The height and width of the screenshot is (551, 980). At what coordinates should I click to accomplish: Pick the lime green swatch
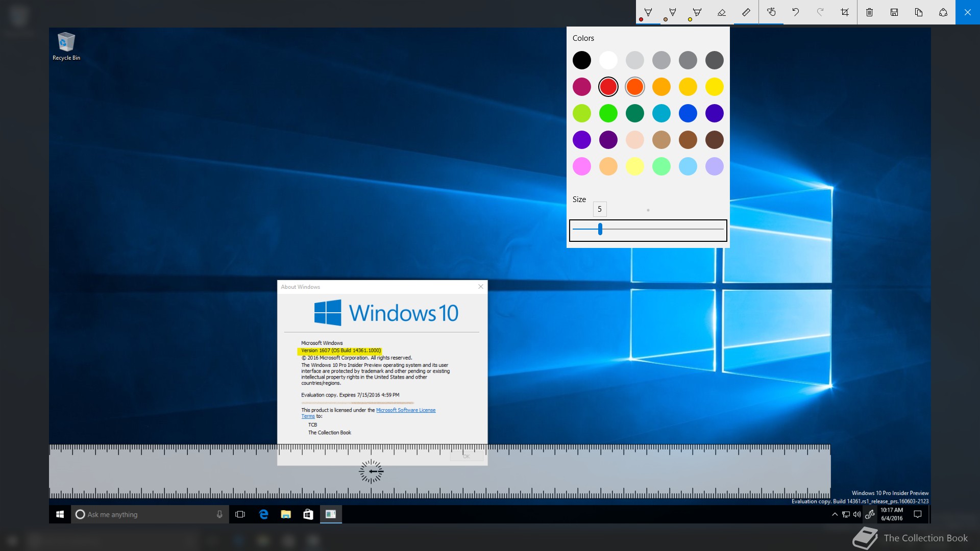tap(582, 113)
